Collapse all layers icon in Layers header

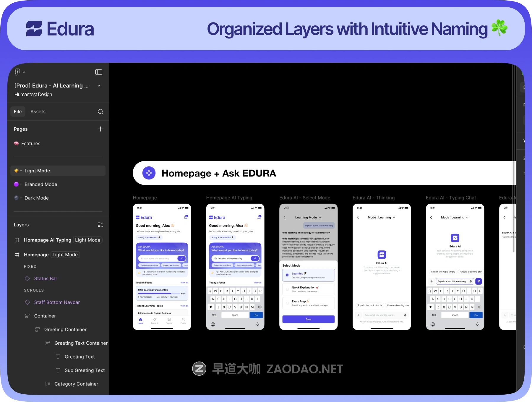100,225
